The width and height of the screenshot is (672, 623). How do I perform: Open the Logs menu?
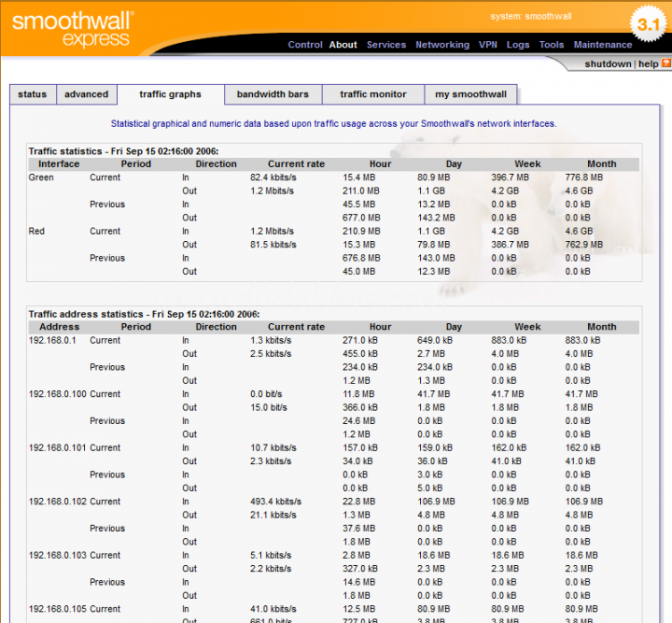click(x=518, y=45)
